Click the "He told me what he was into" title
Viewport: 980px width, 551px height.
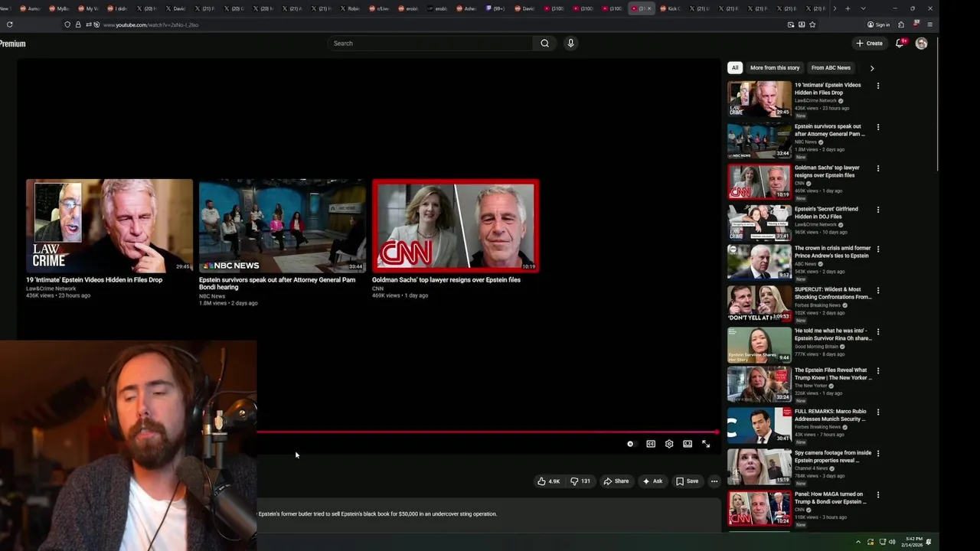click(x=833, y=334)
